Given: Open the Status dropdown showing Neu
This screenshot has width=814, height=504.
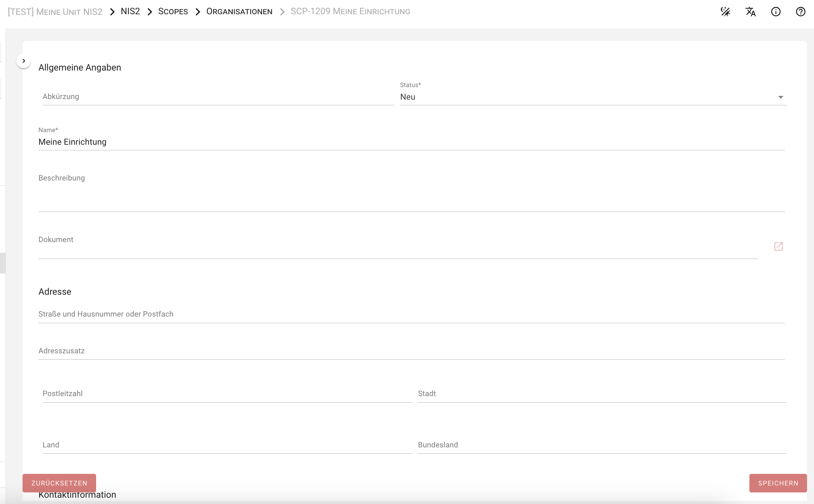Looking at the screenshot, I should (x=593, y=97).
